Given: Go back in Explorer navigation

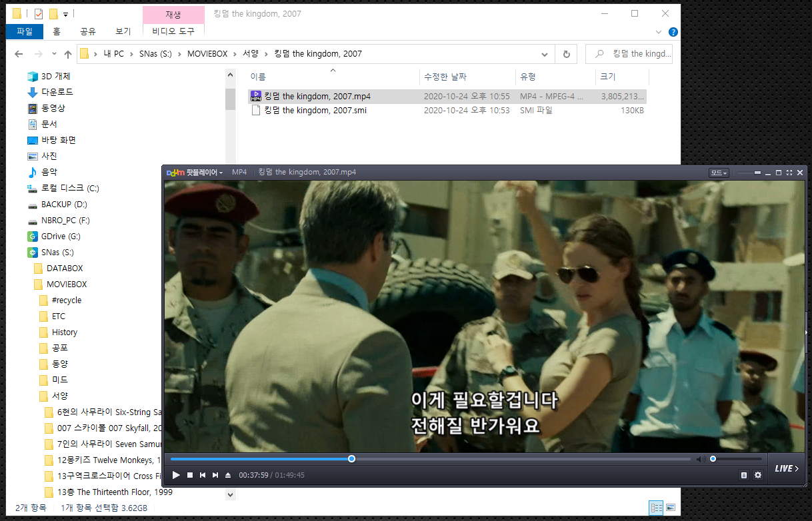Looking at the screenshot, I should pos(19,54).
